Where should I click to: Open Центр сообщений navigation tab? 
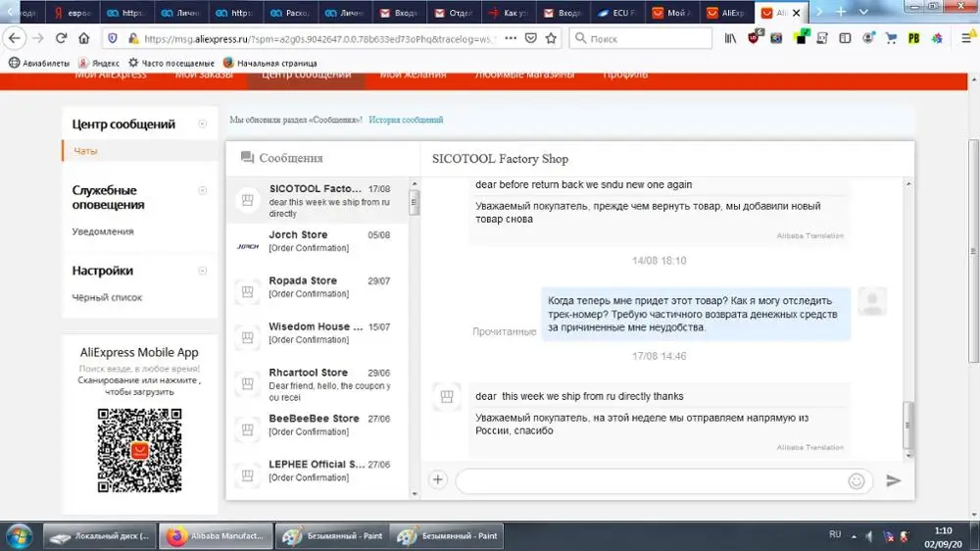306,75
